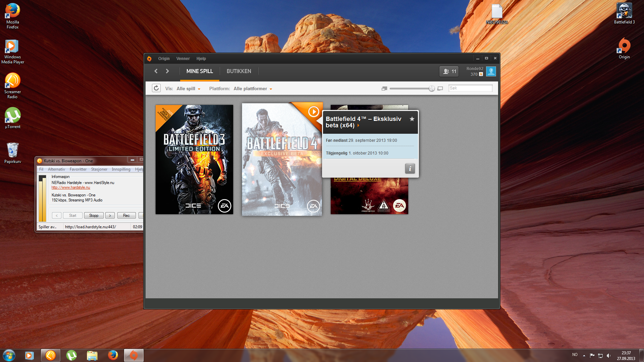Open Battlefield 3 desktop shortcut
Viewport: 644px width, 362px height.
(x=624, y=13)
